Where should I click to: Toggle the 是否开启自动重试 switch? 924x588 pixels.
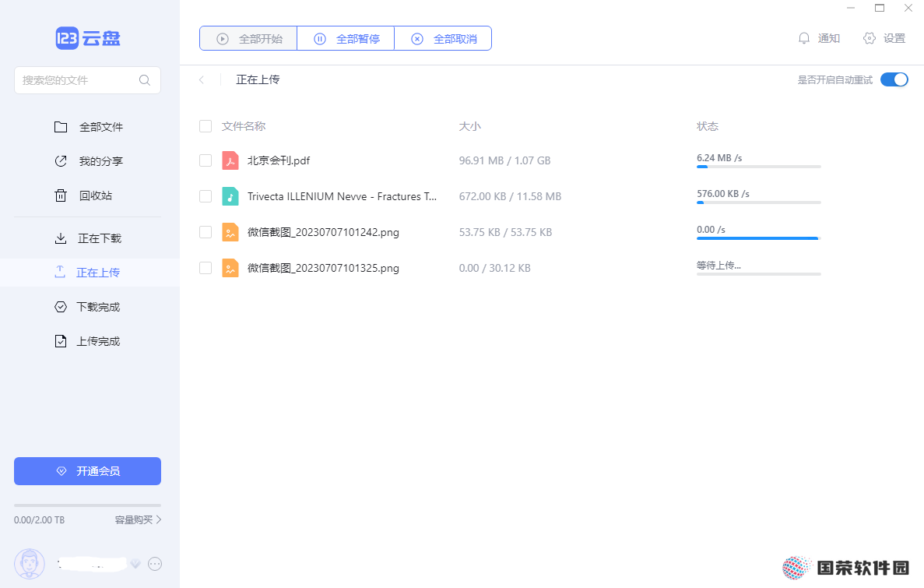coord(894,79)
